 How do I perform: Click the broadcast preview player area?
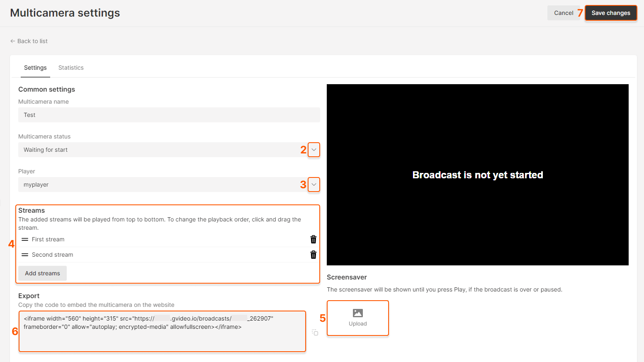coord(478,175)
